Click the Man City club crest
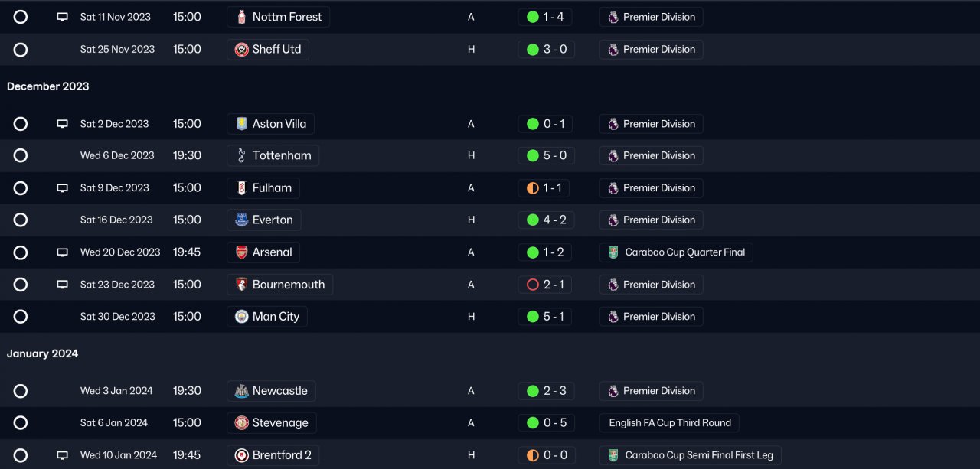This screenshot has height=469, width=980. pyautogui.click(x=242, y=317)
